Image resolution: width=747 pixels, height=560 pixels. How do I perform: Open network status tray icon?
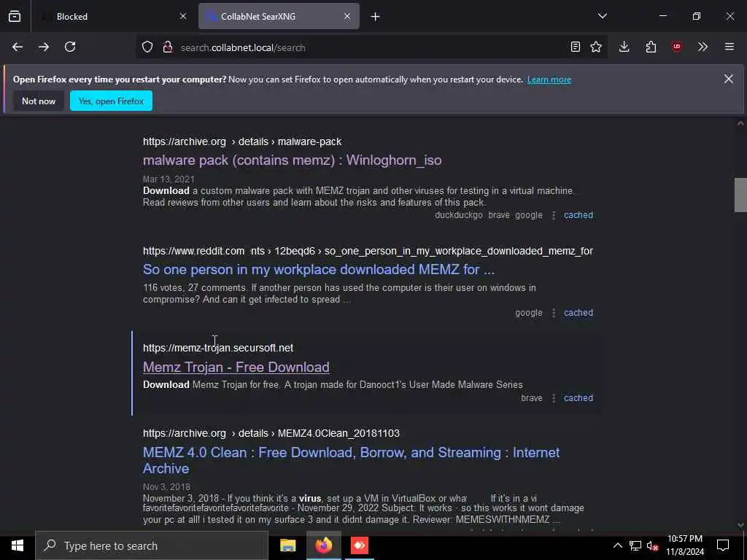point(635,545)
